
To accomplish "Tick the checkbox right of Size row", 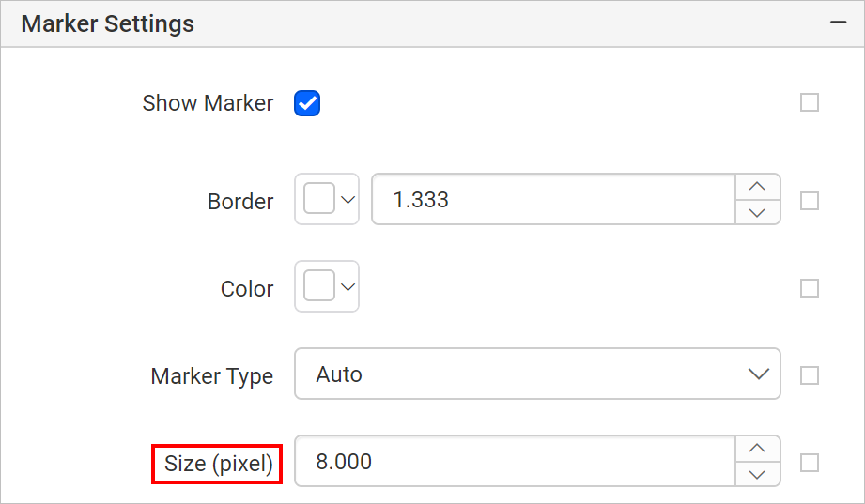I will pos(810,463).
